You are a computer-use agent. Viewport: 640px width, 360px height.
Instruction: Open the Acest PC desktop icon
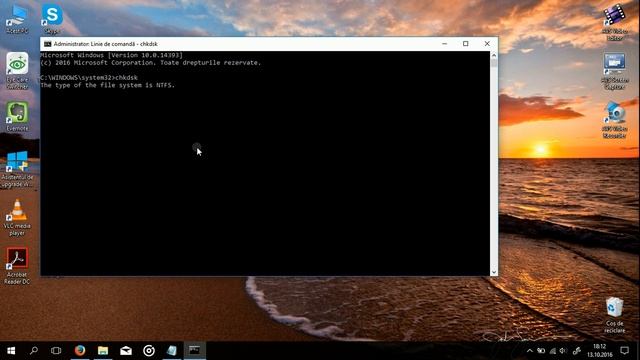(17, 18)
